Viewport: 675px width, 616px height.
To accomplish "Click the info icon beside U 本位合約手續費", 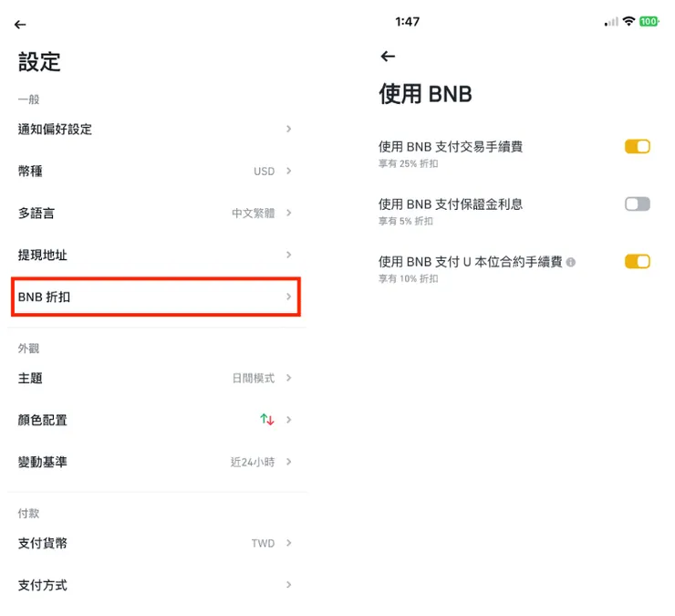I will (571, 262).
